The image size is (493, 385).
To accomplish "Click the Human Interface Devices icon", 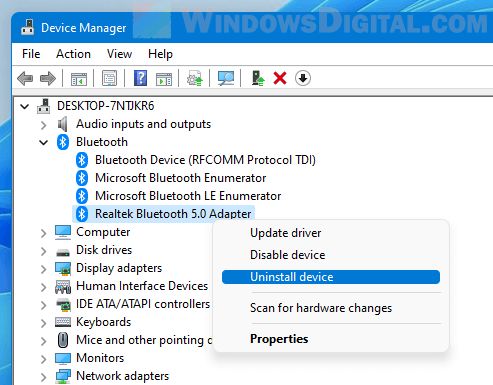I will [x=63, y=287].
